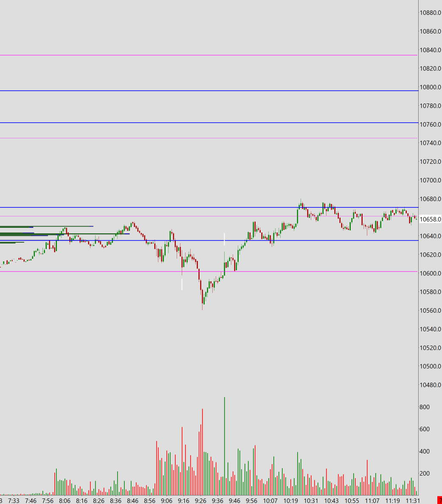442x504 pixels.
Task: Click the 10540.0 price axis label
Action: [x=431, y=329]
